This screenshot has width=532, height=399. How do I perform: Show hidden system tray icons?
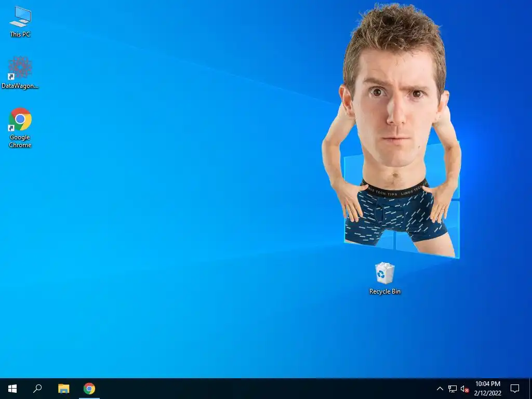pos(440,389)
